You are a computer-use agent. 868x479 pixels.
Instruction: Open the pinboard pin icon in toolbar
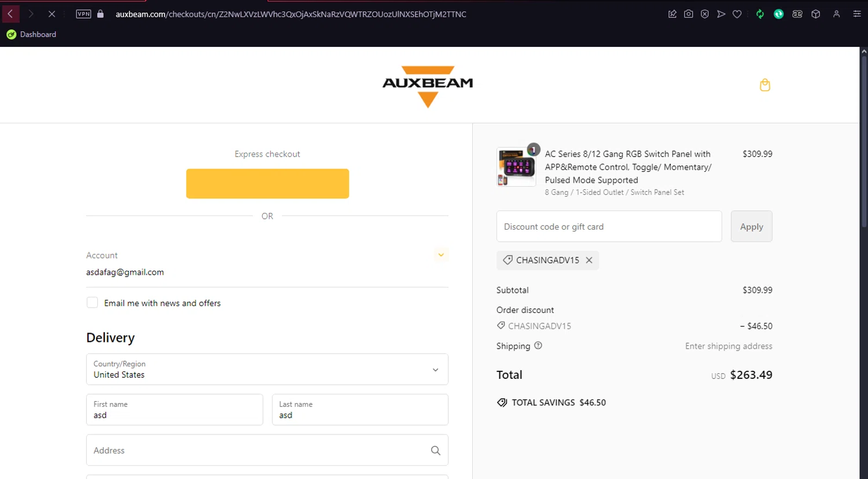pos(672,14)
